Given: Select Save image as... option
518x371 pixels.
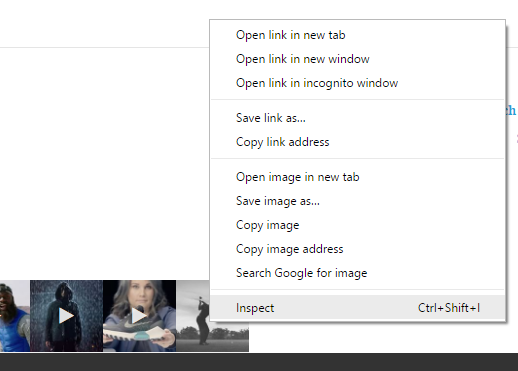Looking at the screenshot, I should click(358, 201).
